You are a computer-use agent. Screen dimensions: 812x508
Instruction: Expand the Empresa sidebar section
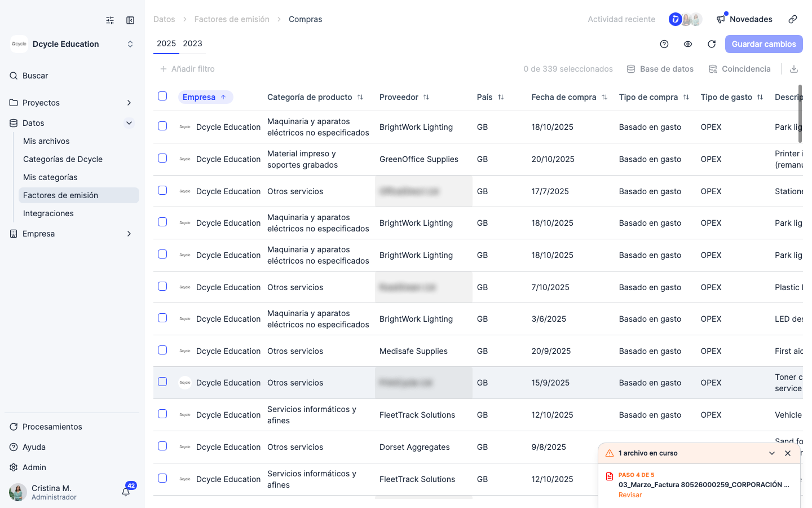[x=129, y=234]
